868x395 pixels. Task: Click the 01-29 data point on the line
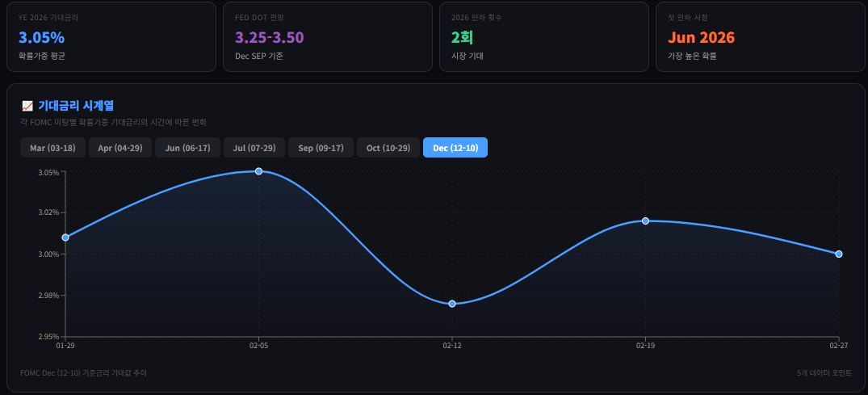pos(65,237)
